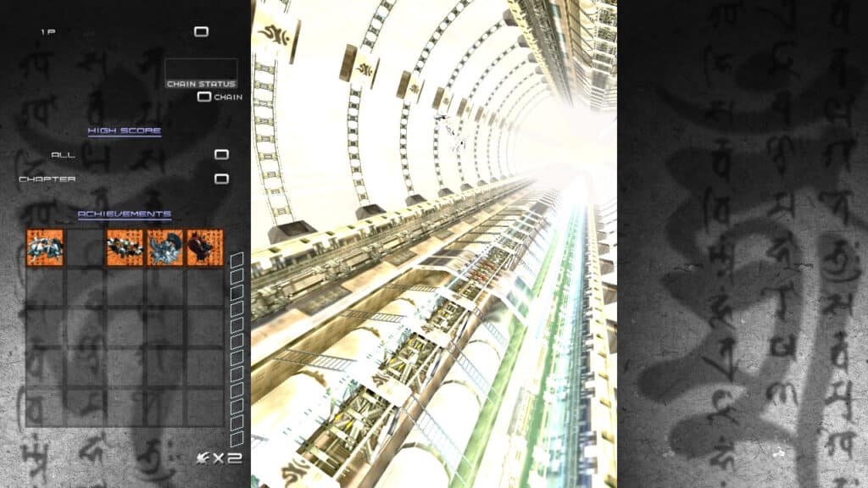Click the Achievements heading
868x488 pixels.
[x=125, y=214]
